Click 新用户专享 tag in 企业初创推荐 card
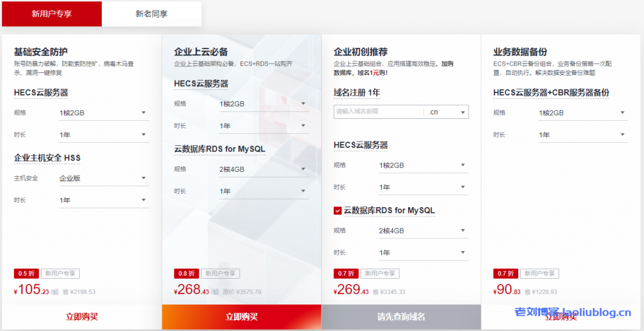644x331 pixels. click(x=380, y=274)
